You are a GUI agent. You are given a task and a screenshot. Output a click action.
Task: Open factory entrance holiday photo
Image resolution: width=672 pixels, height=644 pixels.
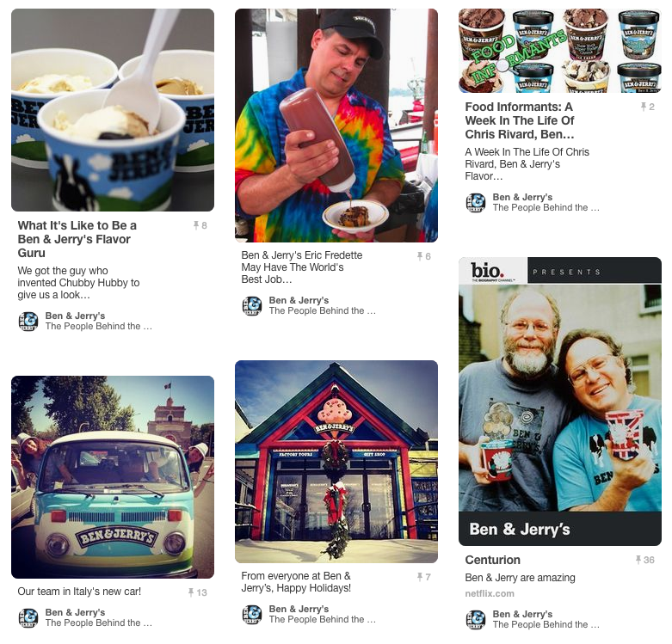point(336,462)
